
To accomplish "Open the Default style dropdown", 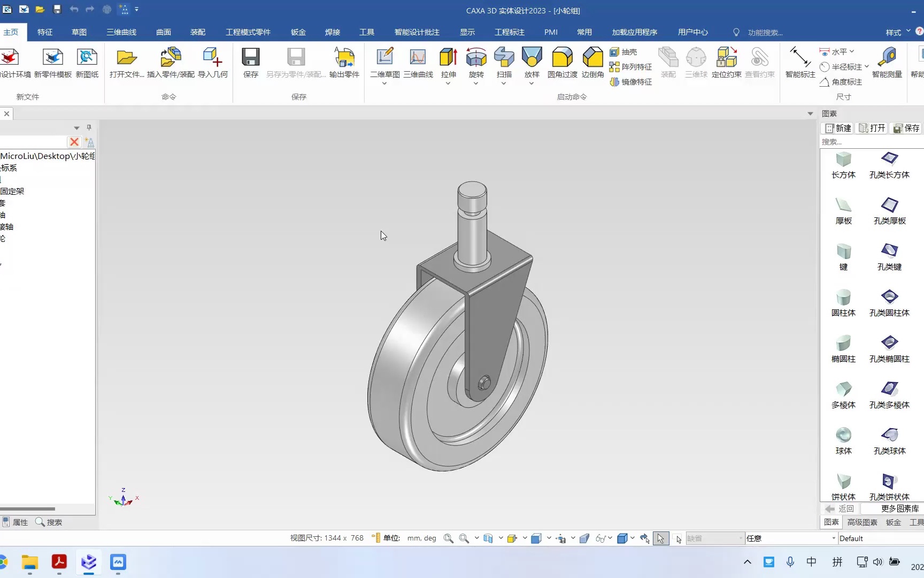I will (881, 538).
